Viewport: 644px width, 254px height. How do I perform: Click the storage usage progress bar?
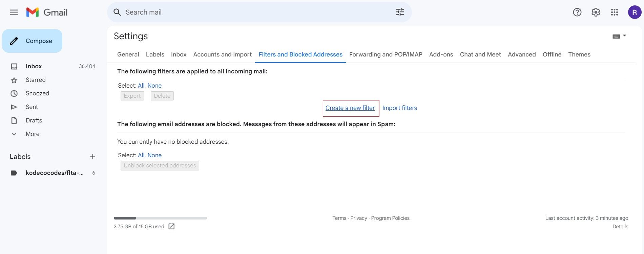(160, 218)
